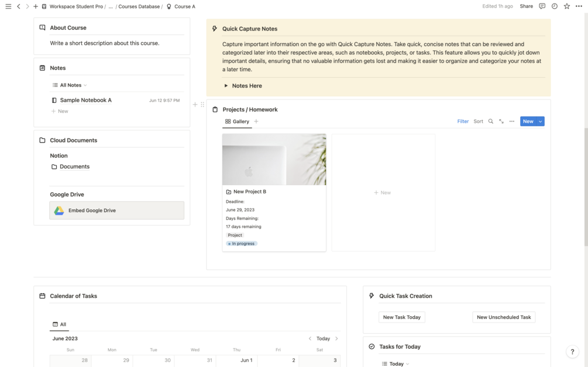Open the New button dropdown arrow
This screenshot has width=588, height=367.
coord(541,122)
